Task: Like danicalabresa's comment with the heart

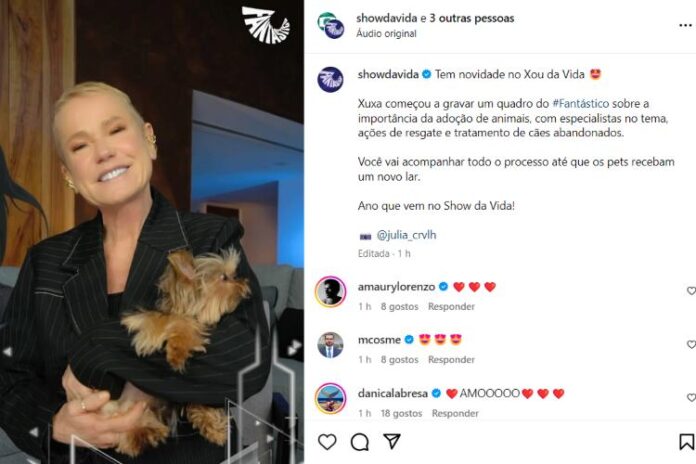Action: pos(691,397)
